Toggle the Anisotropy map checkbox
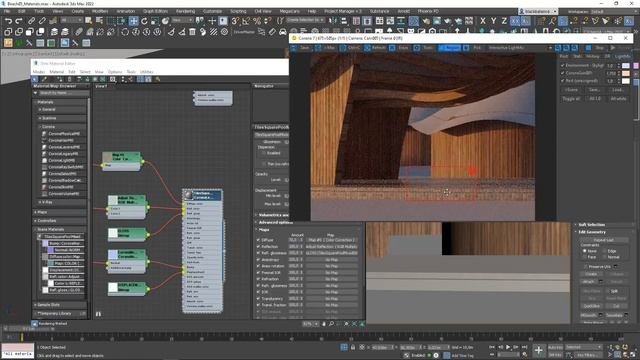This screenshot has width=640, height=360. click(x=258, y=260)
